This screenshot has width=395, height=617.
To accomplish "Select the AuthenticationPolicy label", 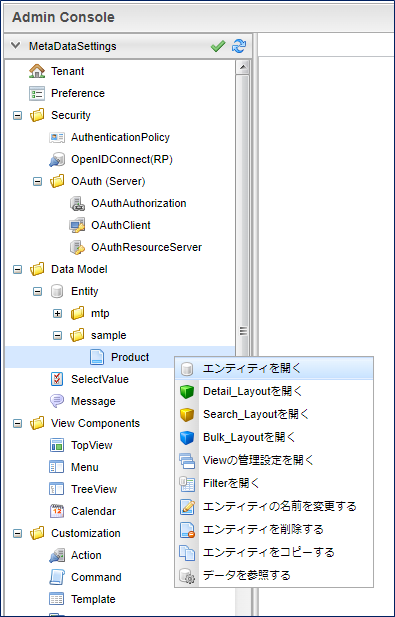I will click(x=120, y=137).
